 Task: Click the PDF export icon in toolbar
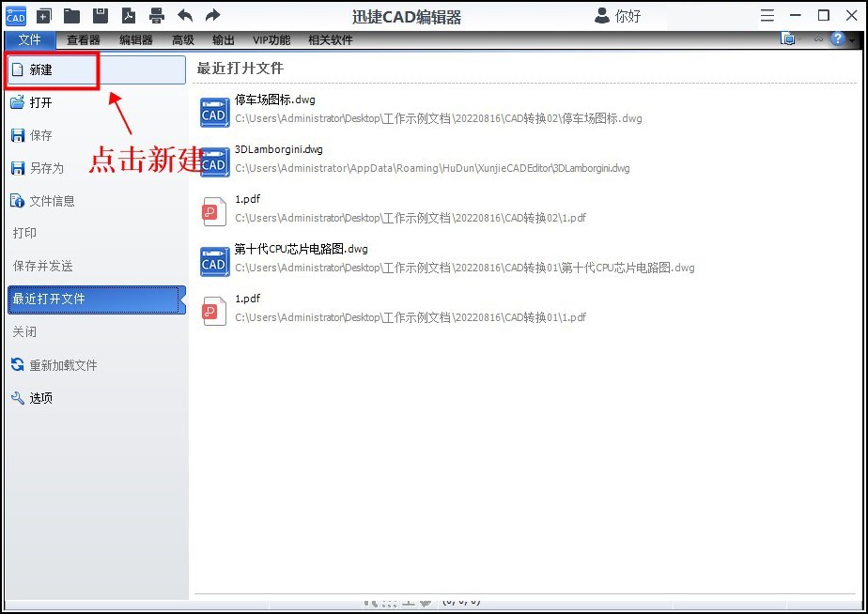point(129,15)
